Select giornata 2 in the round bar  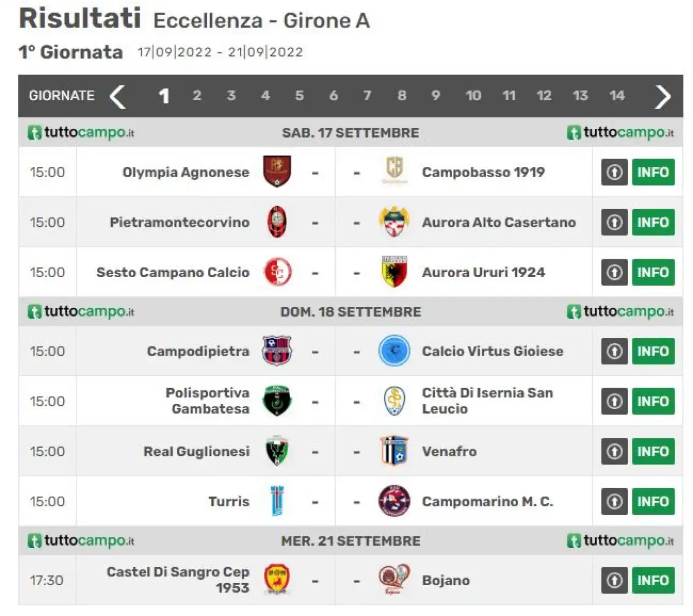197,96
